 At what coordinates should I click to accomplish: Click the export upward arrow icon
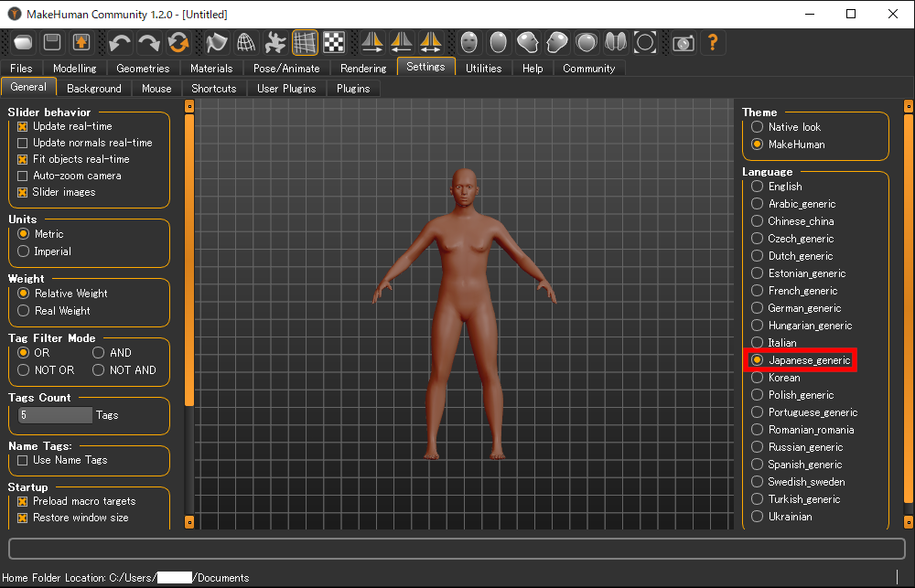coord(81,42)
